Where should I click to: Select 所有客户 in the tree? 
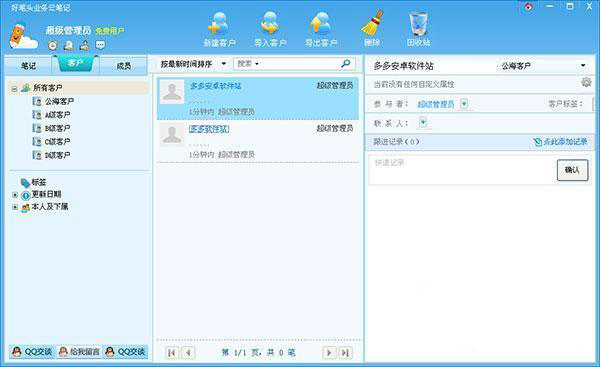click(x=47, y=88)
